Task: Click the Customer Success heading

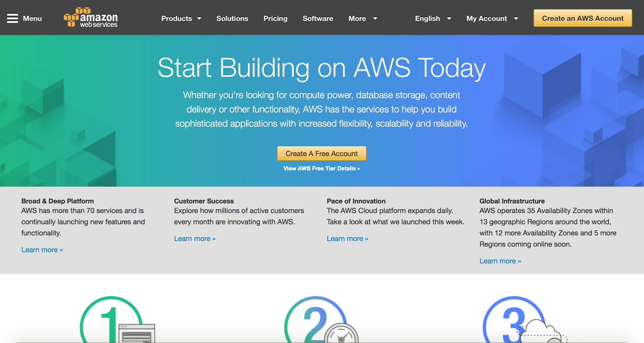Action: click(x=204, y=201)
